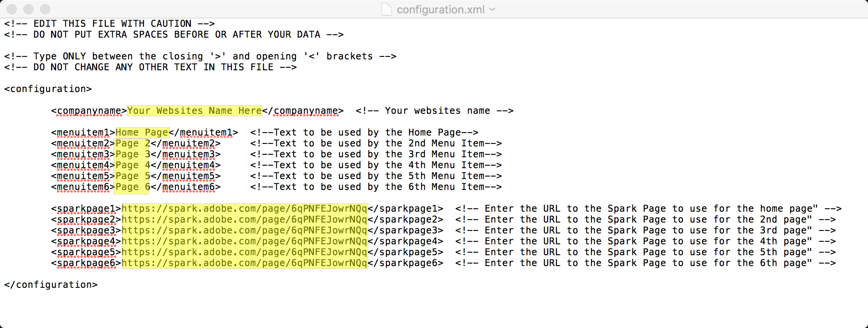The height and width of the screenshot is (328, 868).
Task: Click the document icon beside configuration.xml title
Action: click(387, 9)
